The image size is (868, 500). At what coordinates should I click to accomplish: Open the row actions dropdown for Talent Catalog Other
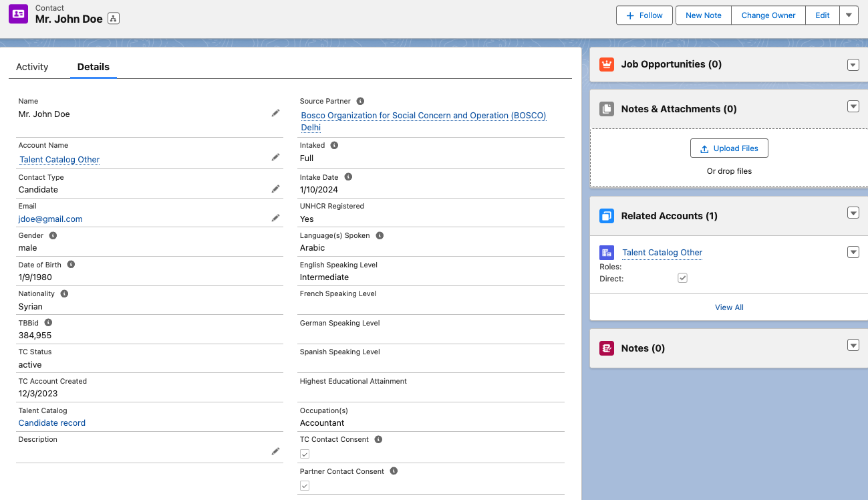[853, 252]
